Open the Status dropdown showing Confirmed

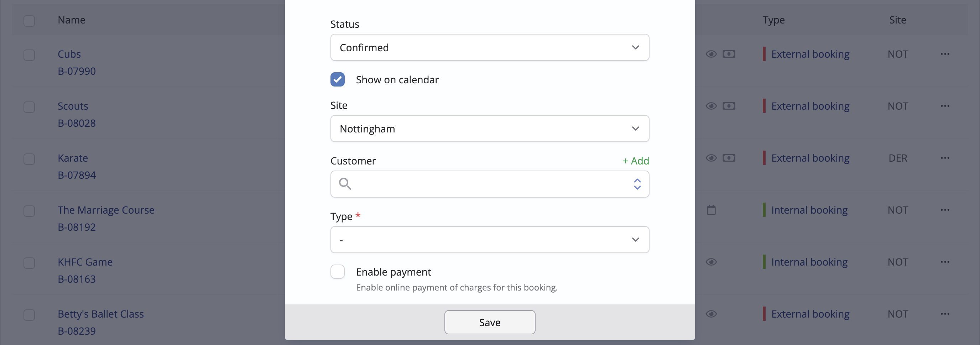pyautogui.click(x=490, y=48)
